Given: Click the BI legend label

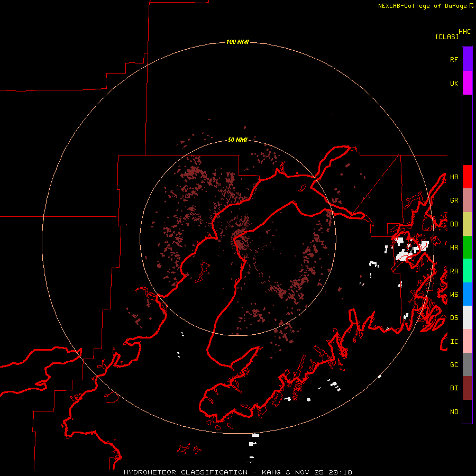Looking at the screenshot, I should coord(454,388).
